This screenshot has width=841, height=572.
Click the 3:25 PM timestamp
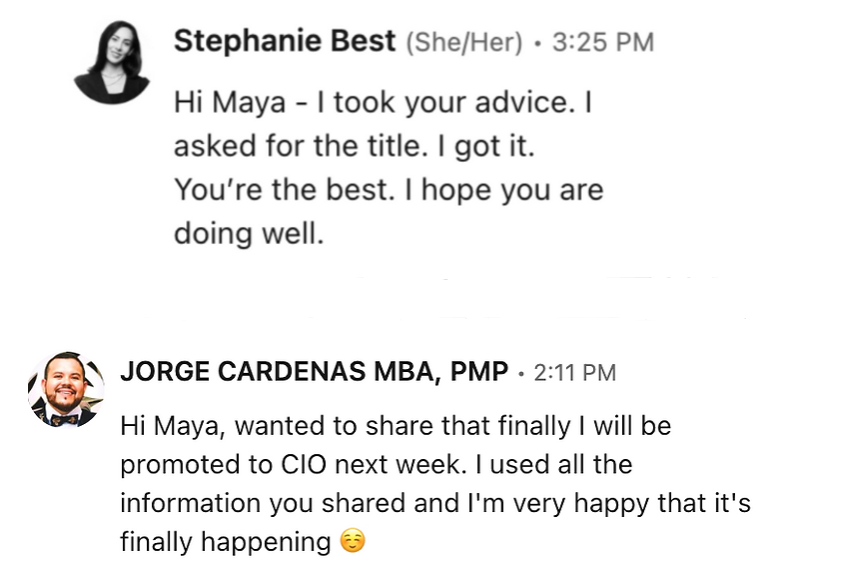(602, 43)
